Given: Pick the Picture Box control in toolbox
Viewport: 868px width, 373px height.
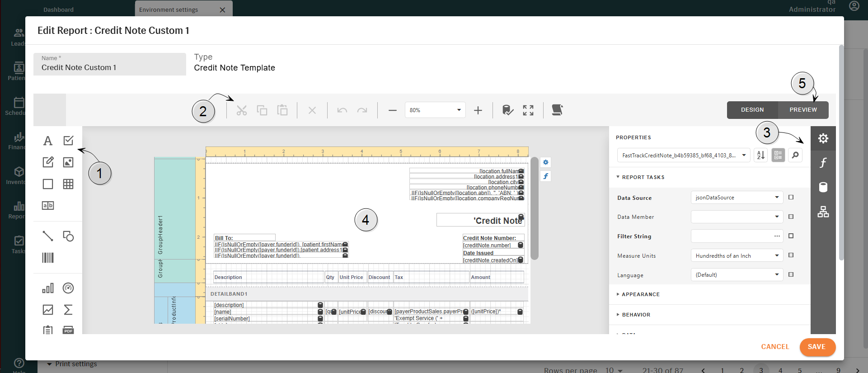Looking at the screenshot, I should 68,162.
